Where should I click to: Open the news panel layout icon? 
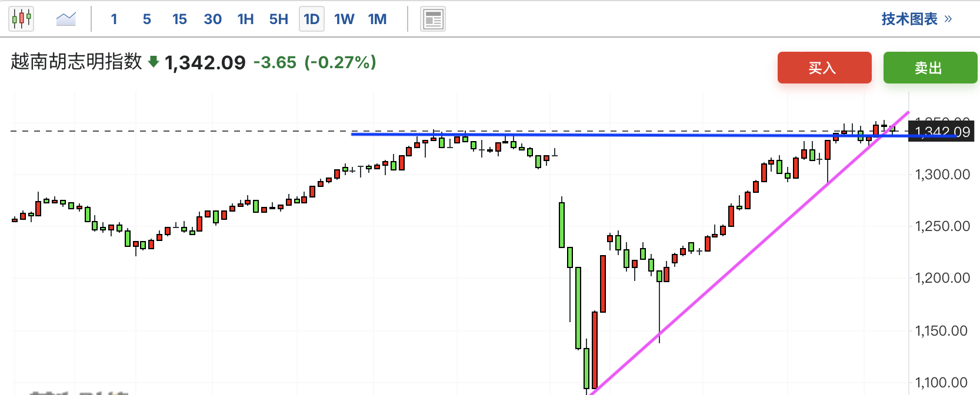click(433, 19)
